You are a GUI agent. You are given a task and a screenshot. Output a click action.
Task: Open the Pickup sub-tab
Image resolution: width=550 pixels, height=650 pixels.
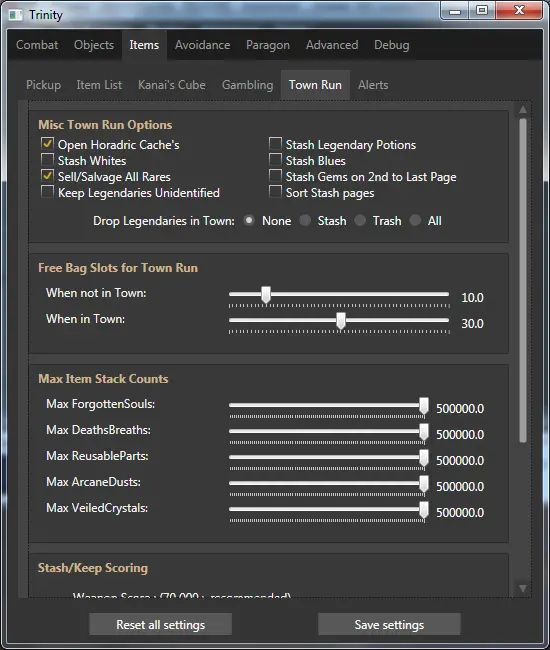coord(43,85)
